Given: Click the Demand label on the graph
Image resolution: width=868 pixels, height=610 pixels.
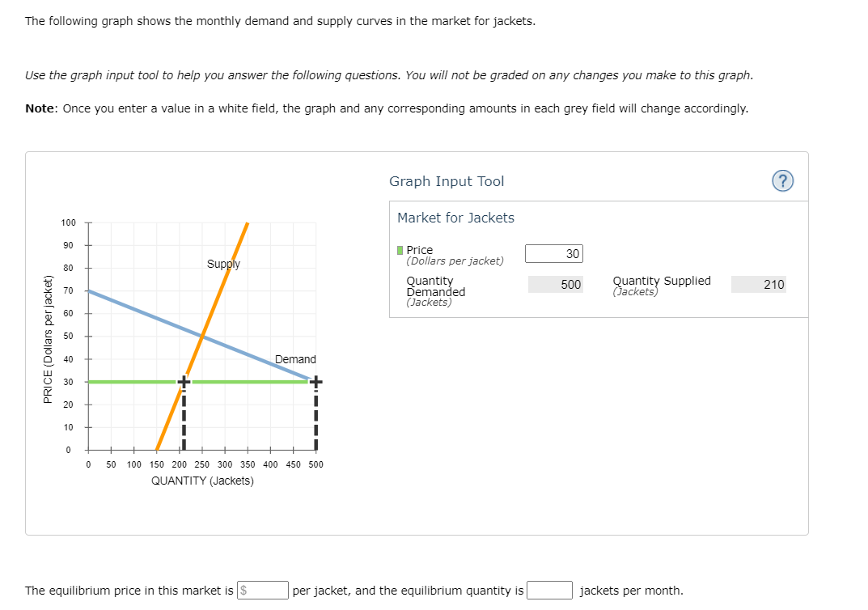Looking at the screenshot, I should click(x=295, y=359).
